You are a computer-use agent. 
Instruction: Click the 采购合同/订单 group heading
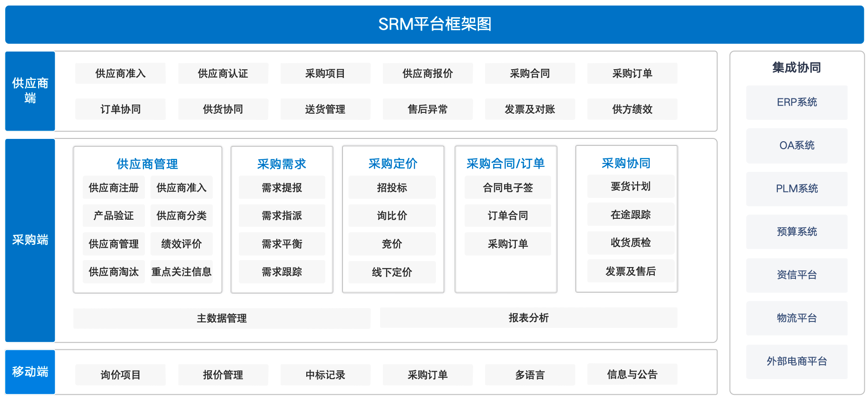coord(506,164)
